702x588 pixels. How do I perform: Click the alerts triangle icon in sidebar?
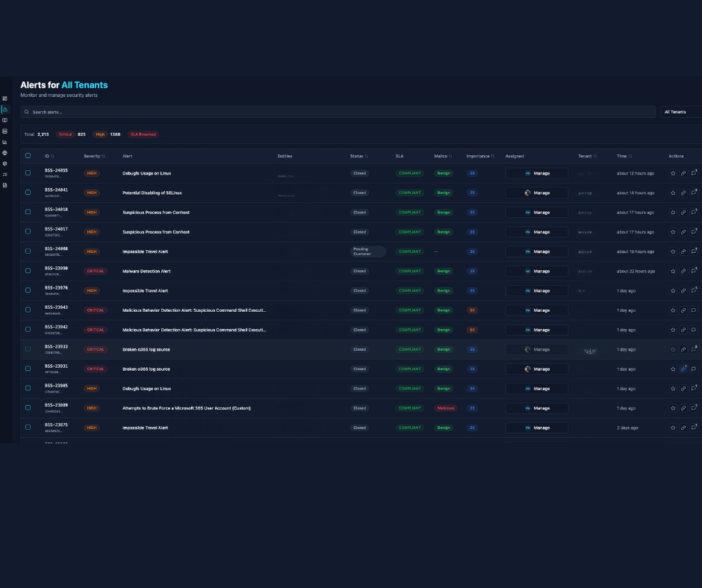(x=4, y=110)
